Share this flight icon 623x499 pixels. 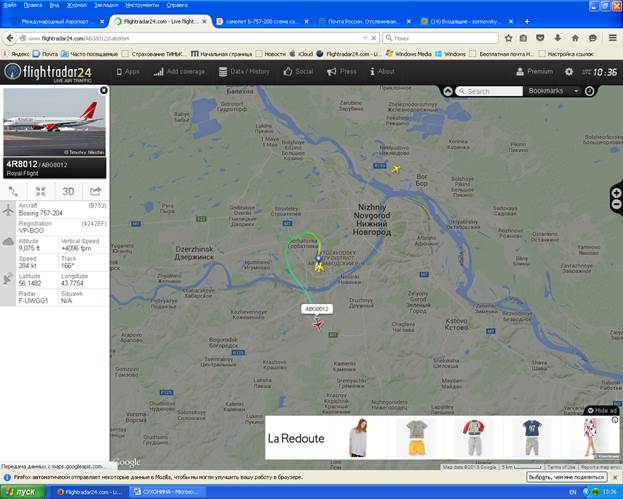click(95, 191)
